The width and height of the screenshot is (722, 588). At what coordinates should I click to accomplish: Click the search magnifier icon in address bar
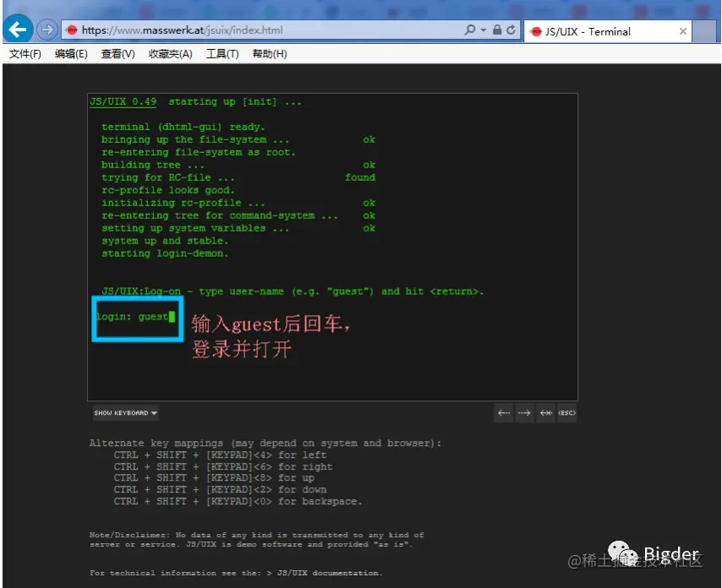tap(470, 30)
